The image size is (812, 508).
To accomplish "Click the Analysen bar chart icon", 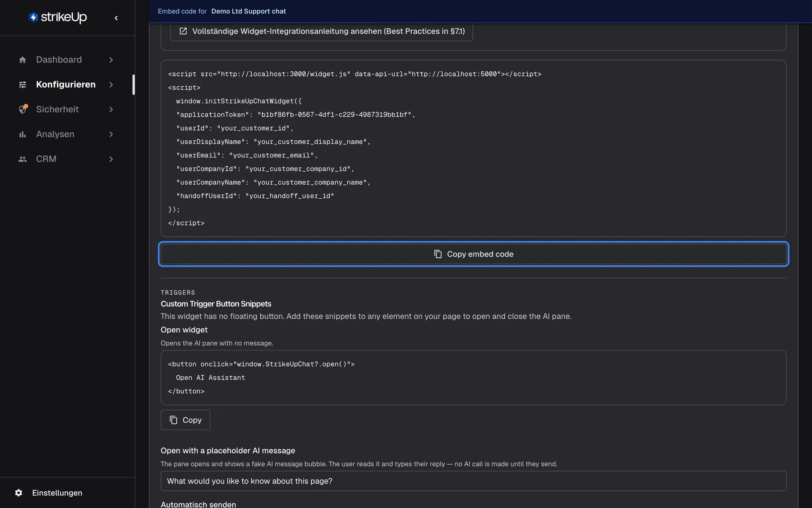I will pos(23,134).
